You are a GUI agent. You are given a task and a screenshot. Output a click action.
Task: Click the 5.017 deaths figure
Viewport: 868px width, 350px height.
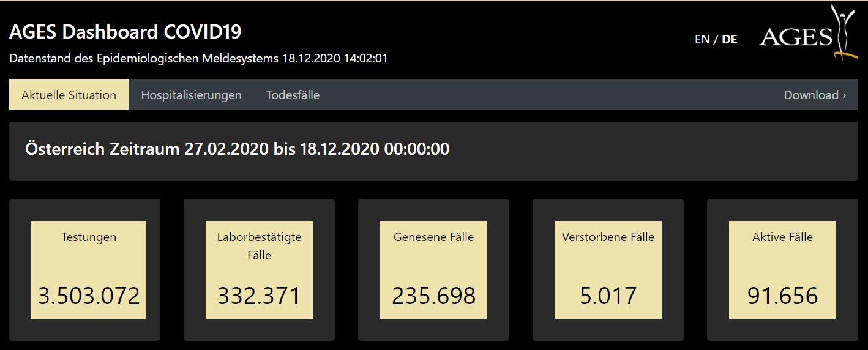(608, 296)
